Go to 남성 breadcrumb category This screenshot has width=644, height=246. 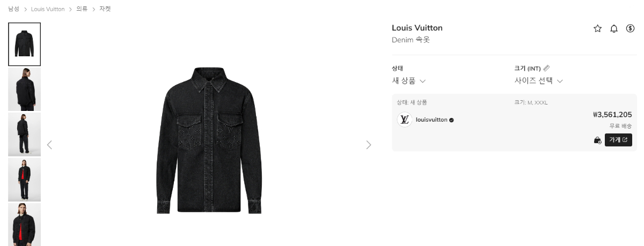tap(14, 9)
